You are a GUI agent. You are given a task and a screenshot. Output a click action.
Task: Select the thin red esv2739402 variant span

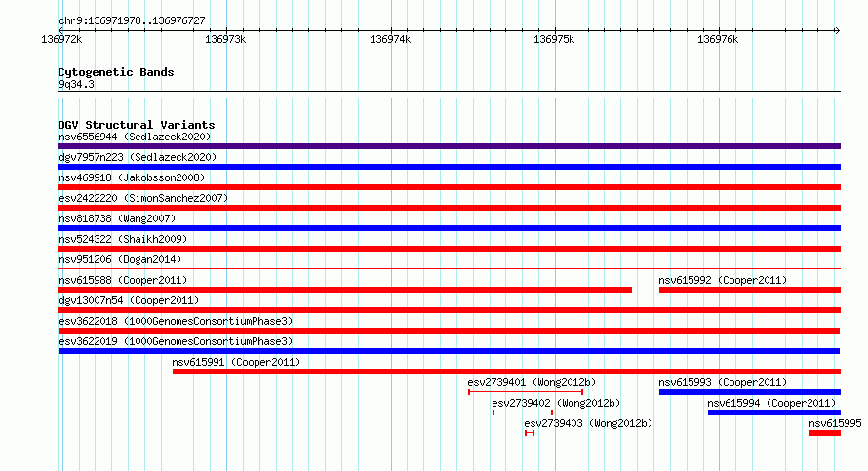(523, 412)
